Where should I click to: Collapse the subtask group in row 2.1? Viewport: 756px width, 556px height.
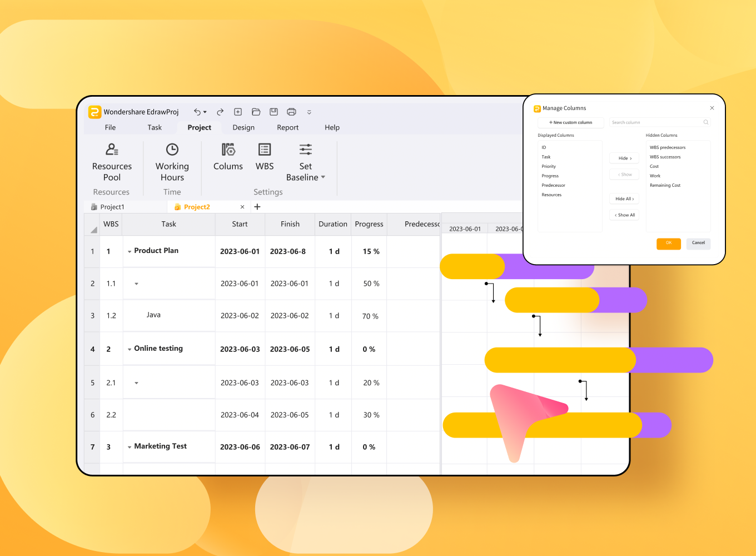pyautogui.click(x=136, y=383)
